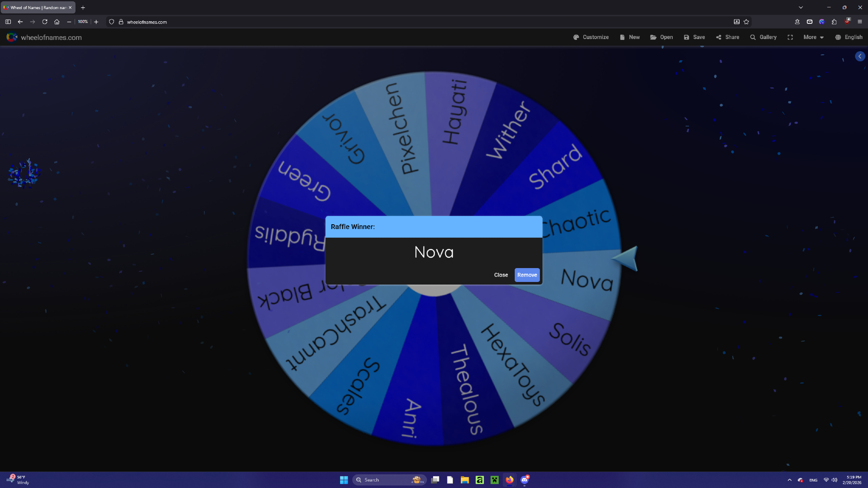Open the wheel Gallery

point(763,37)
